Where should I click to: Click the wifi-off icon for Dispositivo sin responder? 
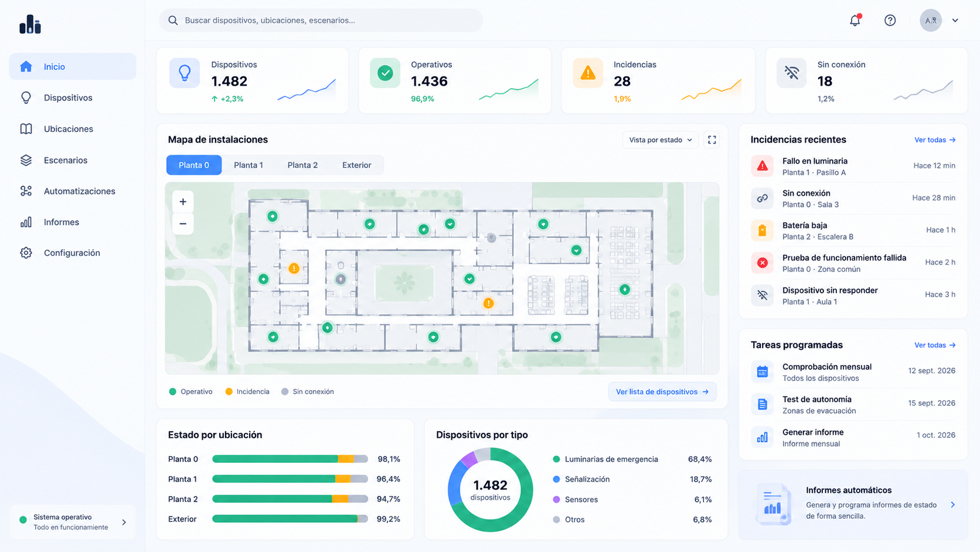[762, 295]
